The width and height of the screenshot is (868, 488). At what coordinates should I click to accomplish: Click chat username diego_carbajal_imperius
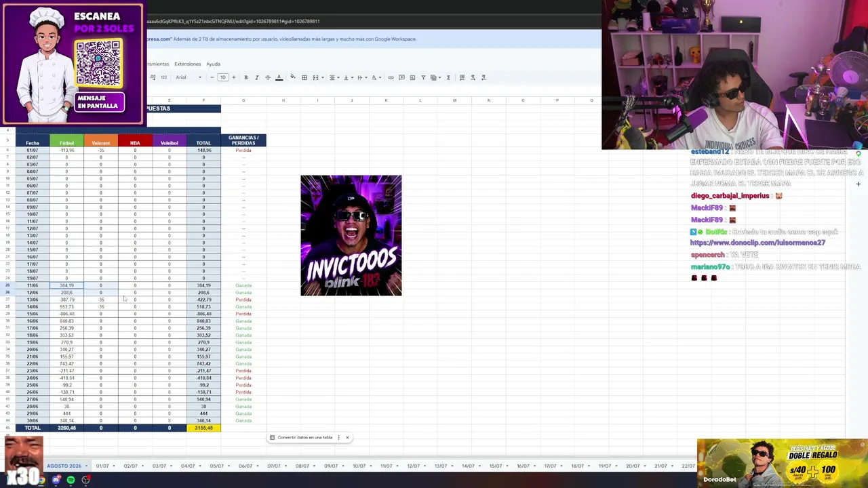pos(730,196)
